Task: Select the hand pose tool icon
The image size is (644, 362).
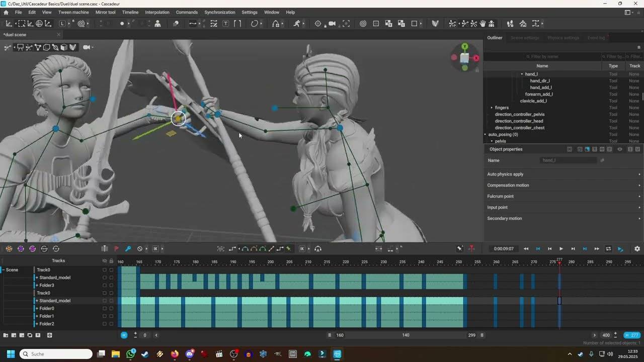Action: 482,24
